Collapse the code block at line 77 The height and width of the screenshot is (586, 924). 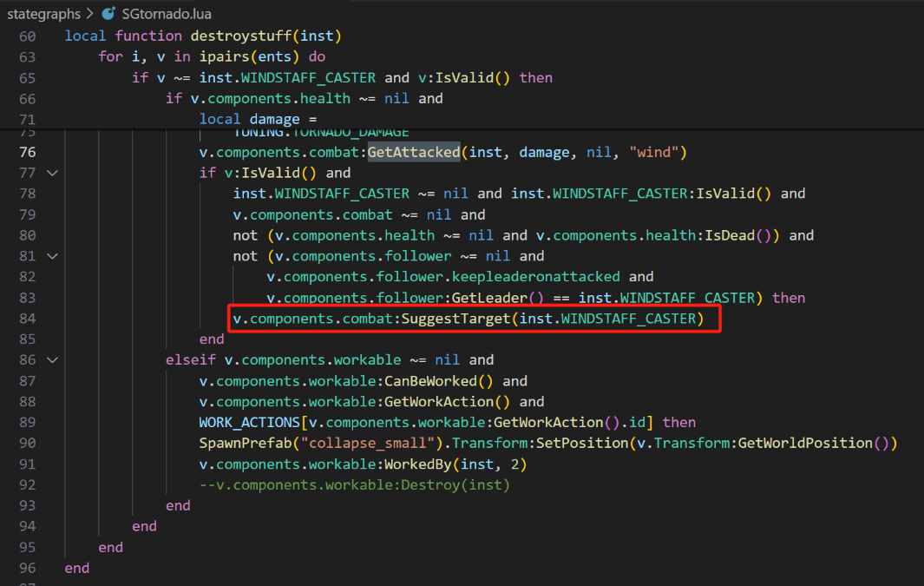coord(52,173)
